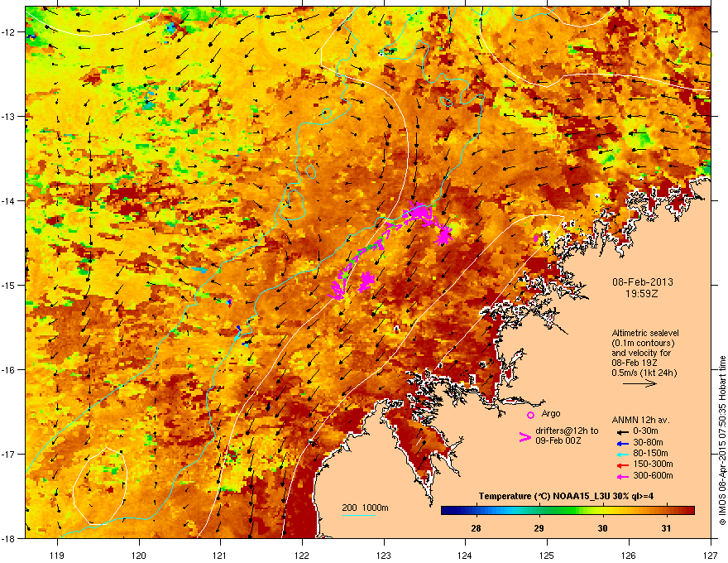Click the colorbar tick label 28
The width and height of the screenshot is (728, 563).
476,528
